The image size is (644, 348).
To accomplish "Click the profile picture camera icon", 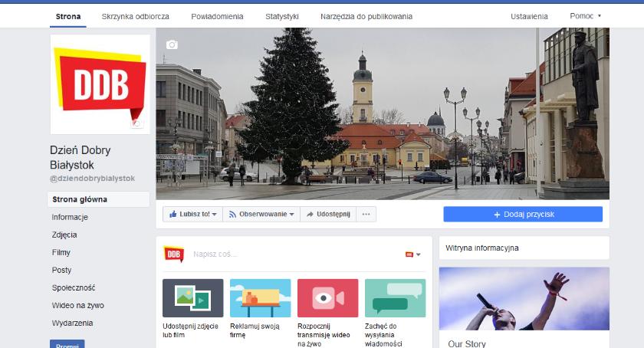I will (137, 123).
